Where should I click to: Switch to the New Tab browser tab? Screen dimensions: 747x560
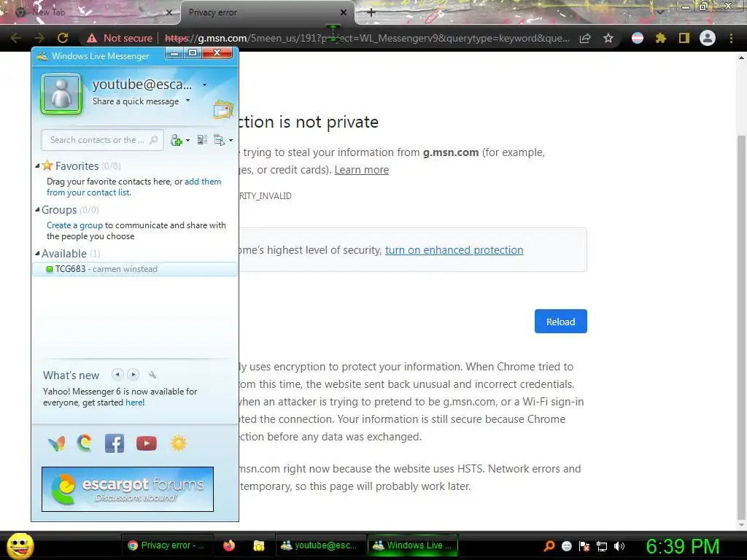tap(90, 12)
